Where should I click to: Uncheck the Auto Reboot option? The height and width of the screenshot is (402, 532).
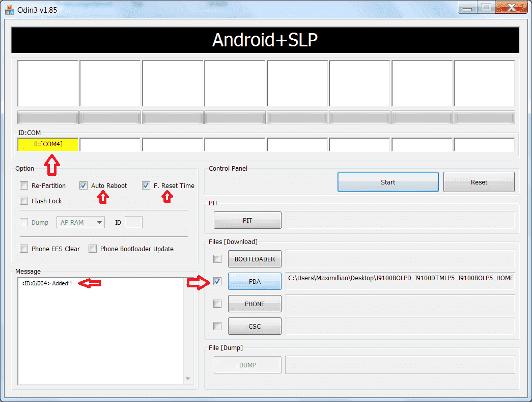point(83,185)
